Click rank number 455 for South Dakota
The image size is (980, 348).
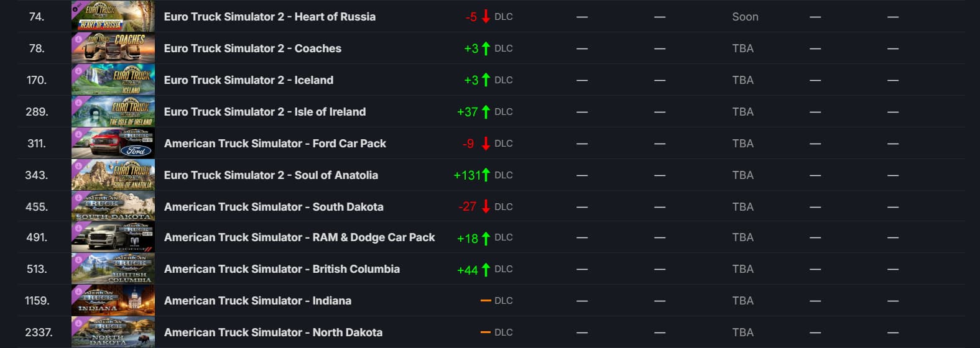pyautogui.click(x=36, y=207)
